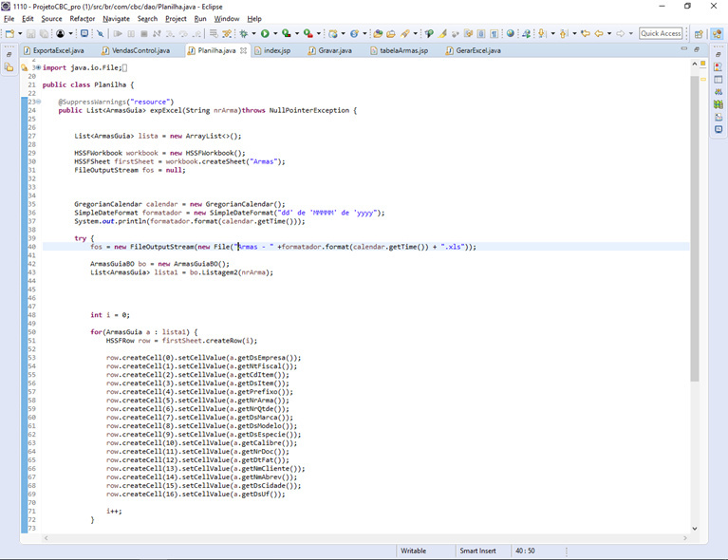Click the Quick Access search field

coord(661,33)
